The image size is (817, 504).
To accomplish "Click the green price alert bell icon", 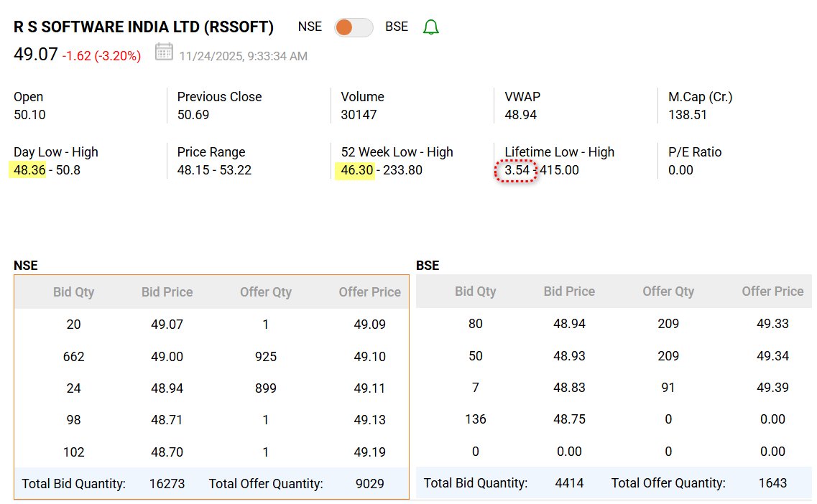I will (x=431, y=27).
